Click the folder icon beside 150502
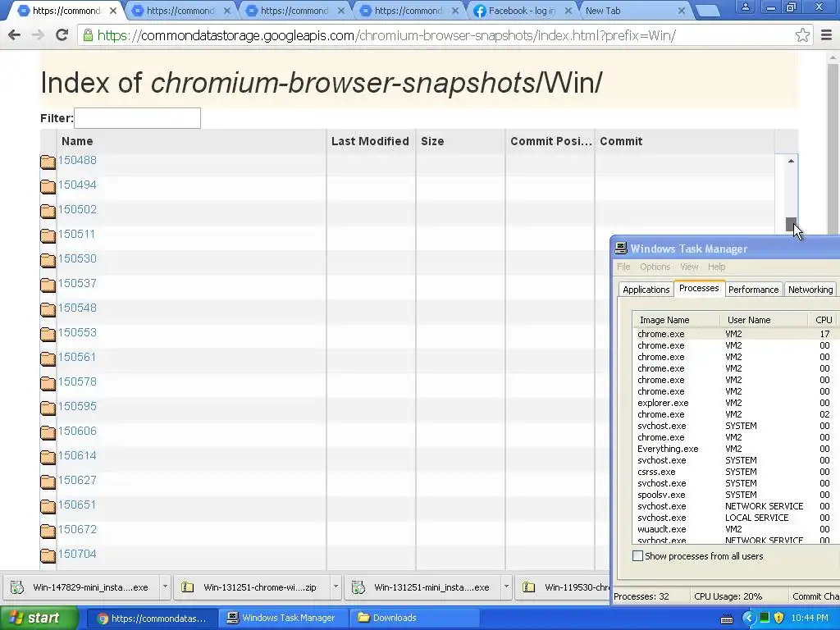Screen dimensions: 840x630 coord(48,211)
